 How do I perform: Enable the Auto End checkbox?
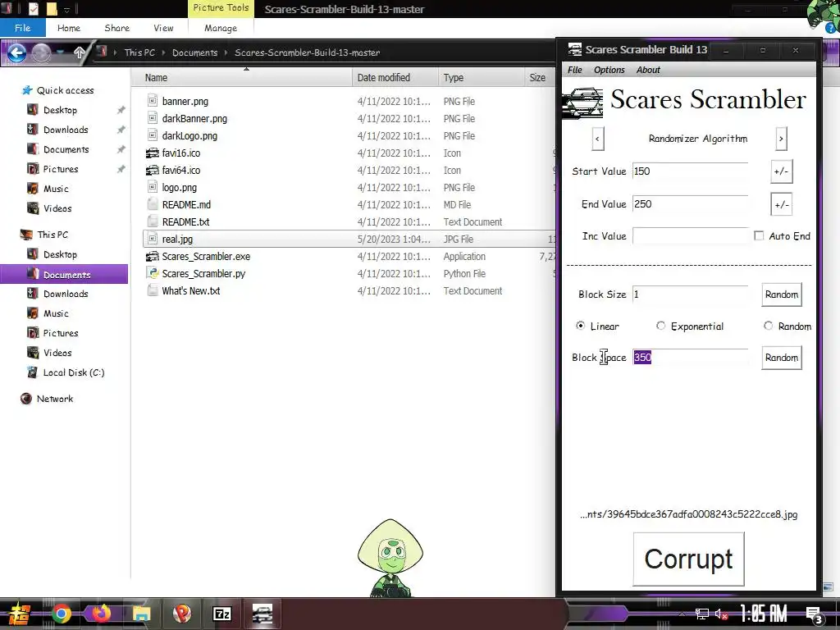(759, 235)
